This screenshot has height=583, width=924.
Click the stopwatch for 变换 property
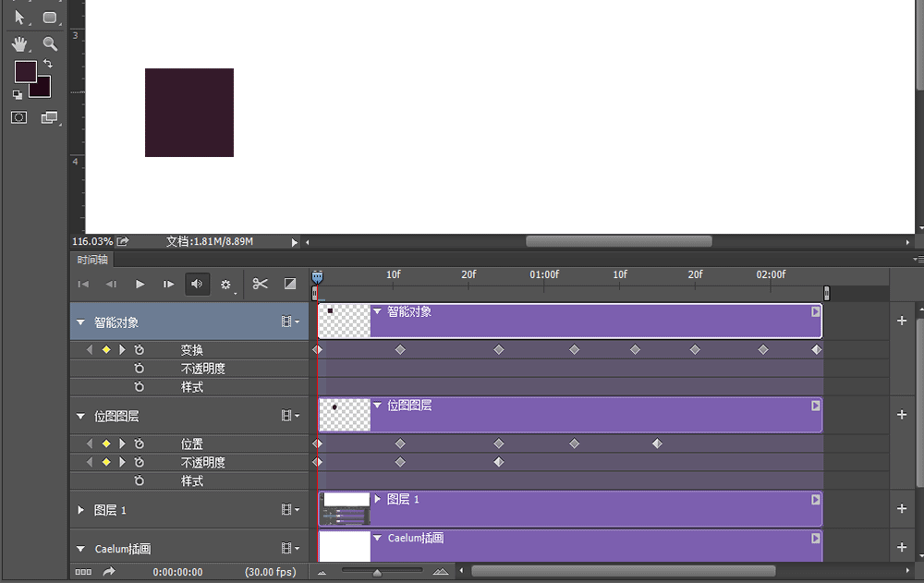pos(139,349)
